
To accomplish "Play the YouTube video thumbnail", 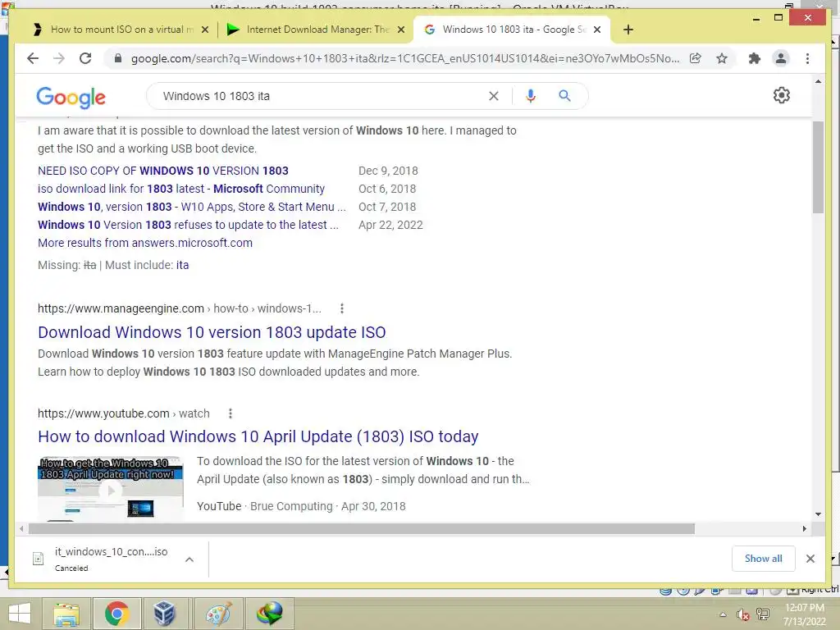I will 111,488.
